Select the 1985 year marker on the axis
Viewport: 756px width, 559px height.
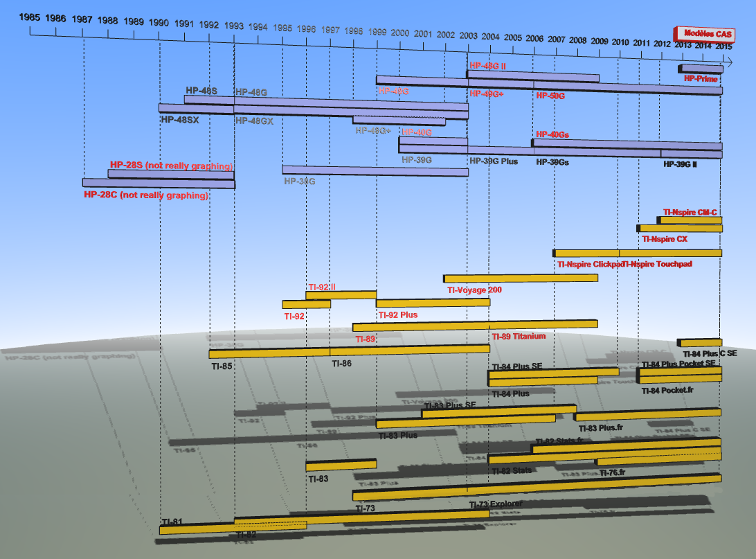[29, 17]
